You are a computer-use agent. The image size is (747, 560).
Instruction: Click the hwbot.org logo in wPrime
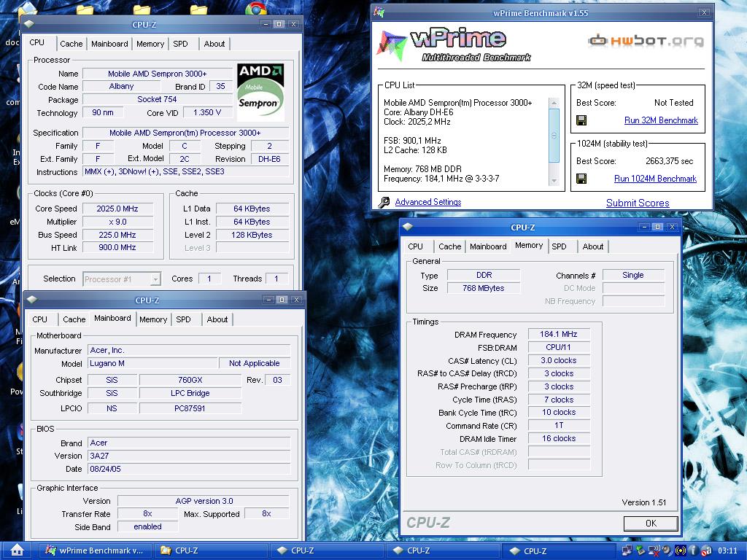646,41
